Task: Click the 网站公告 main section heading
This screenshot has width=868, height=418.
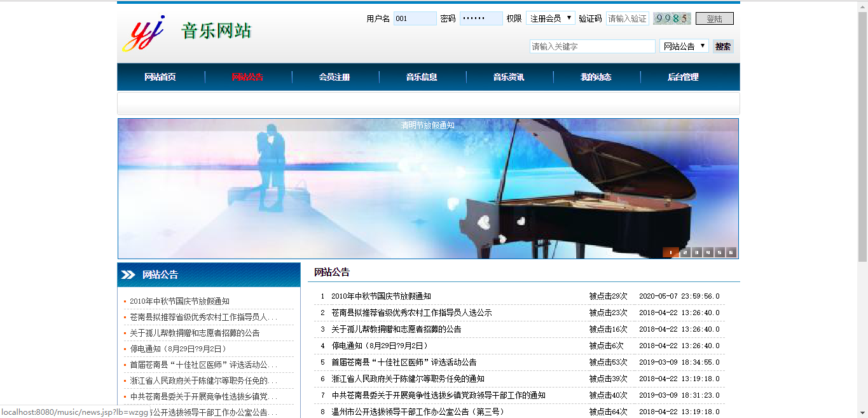Action: tap(332, 272)
